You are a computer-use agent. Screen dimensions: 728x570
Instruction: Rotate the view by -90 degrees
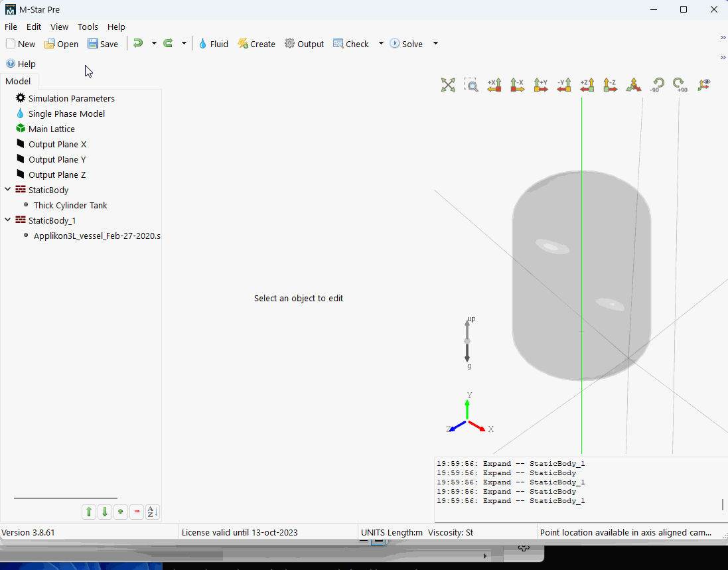657,85
